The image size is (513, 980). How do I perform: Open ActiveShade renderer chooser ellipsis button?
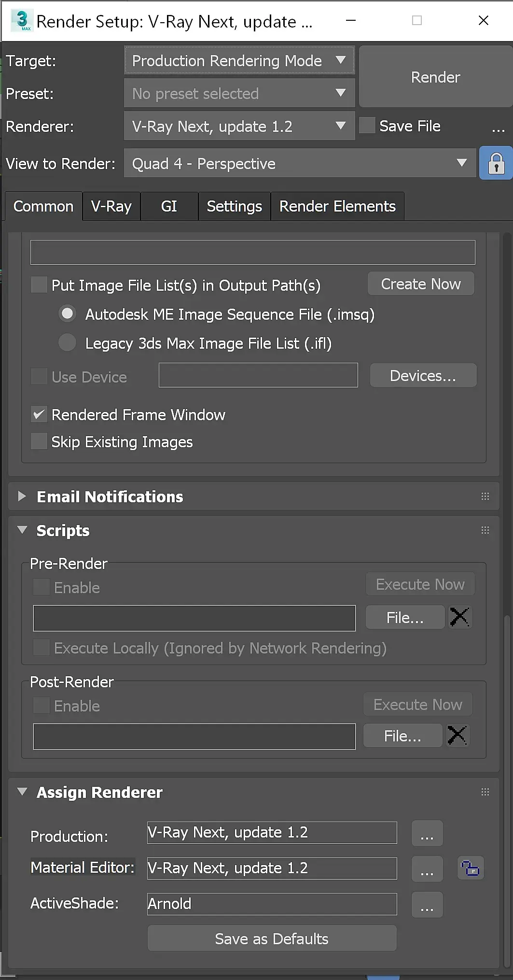[427, 905]
